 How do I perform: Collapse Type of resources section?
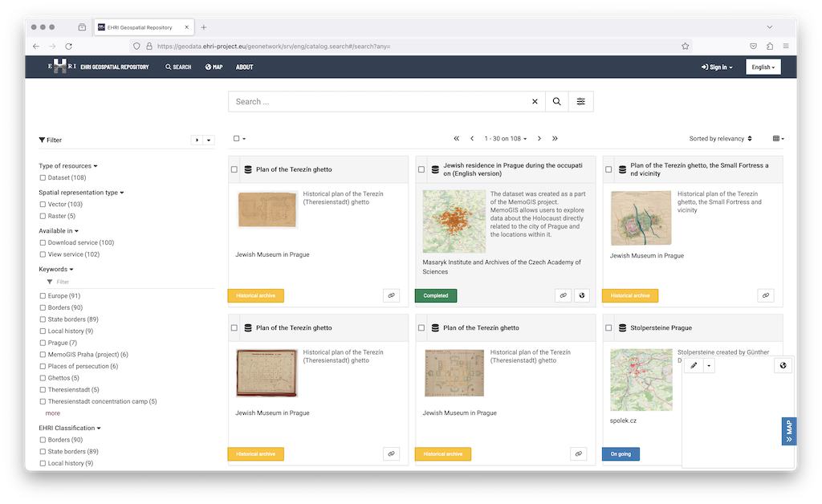(x=68, y=165)
